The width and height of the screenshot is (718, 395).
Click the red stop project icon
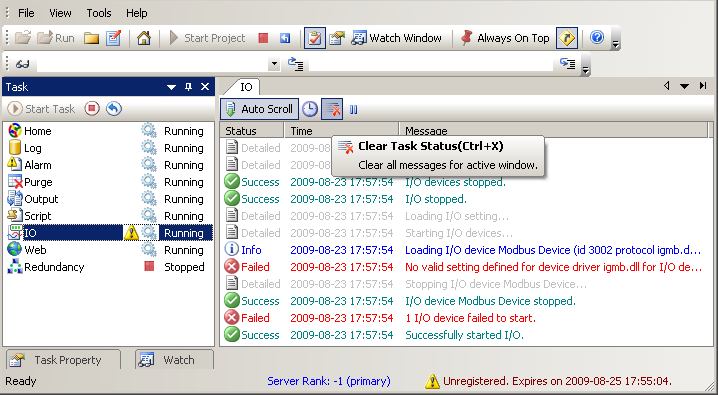[x=263, y=38]
